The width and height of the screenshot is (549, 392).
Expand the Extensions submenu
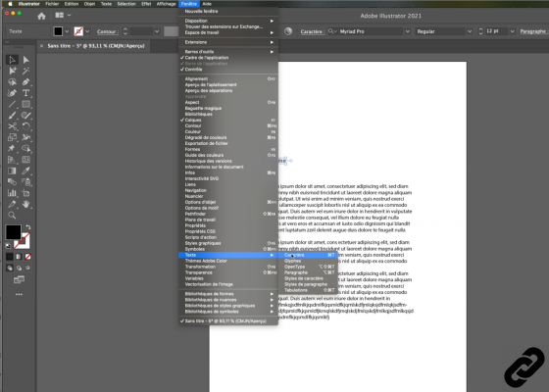click(228, 42)
